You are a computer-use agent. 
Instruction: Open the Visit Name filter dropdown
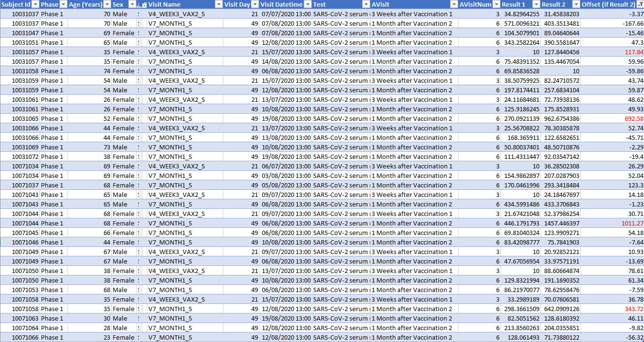tap(218, 4)
